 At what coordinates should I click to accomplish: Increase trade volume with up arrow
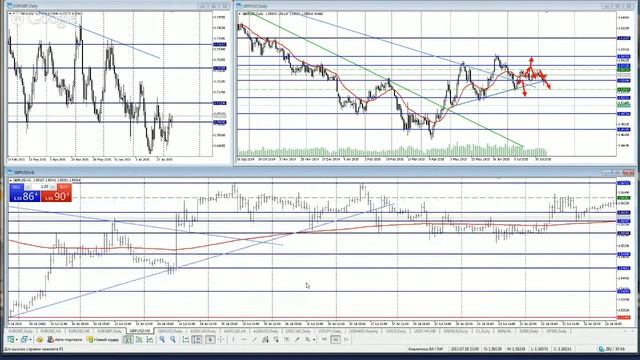coord(54,187)
